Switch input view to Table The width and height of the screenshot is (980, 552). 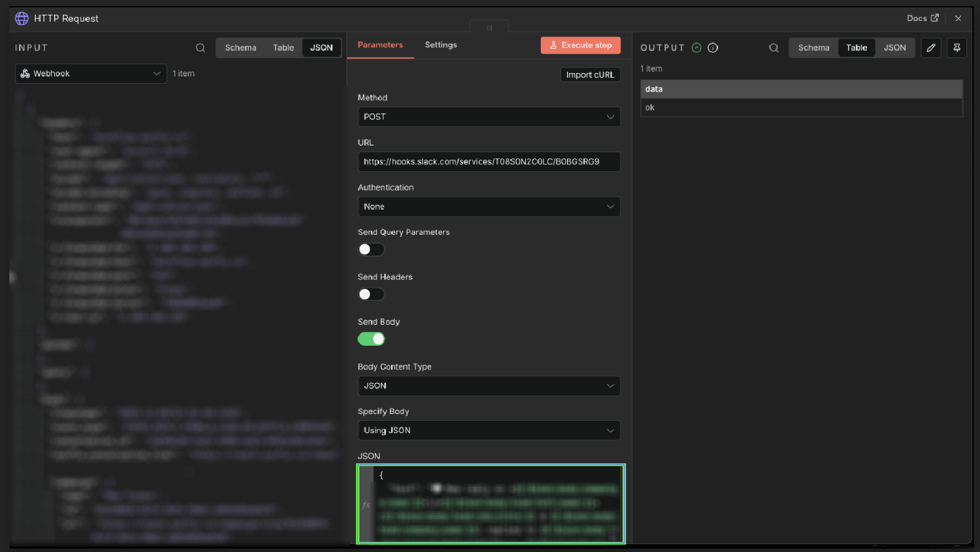284,48
